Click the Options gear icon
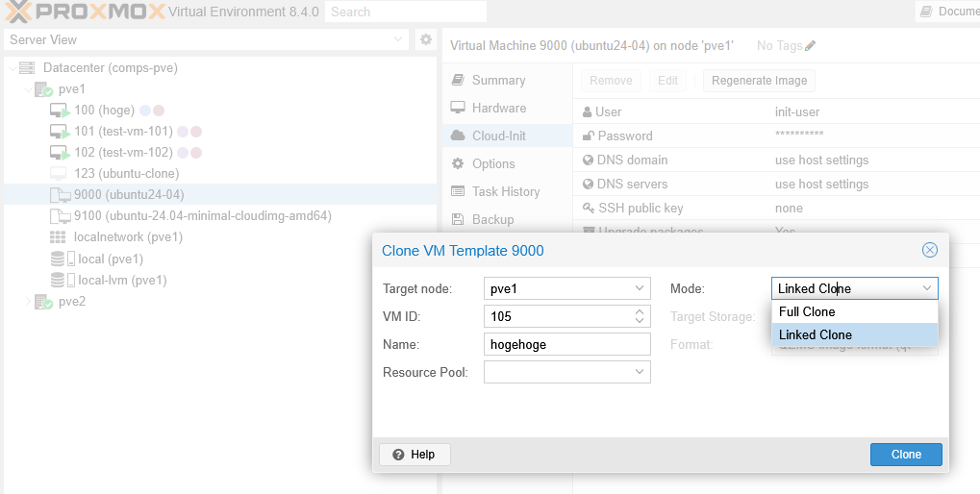This screenshot has height=494, width=980. pos(458,163)
